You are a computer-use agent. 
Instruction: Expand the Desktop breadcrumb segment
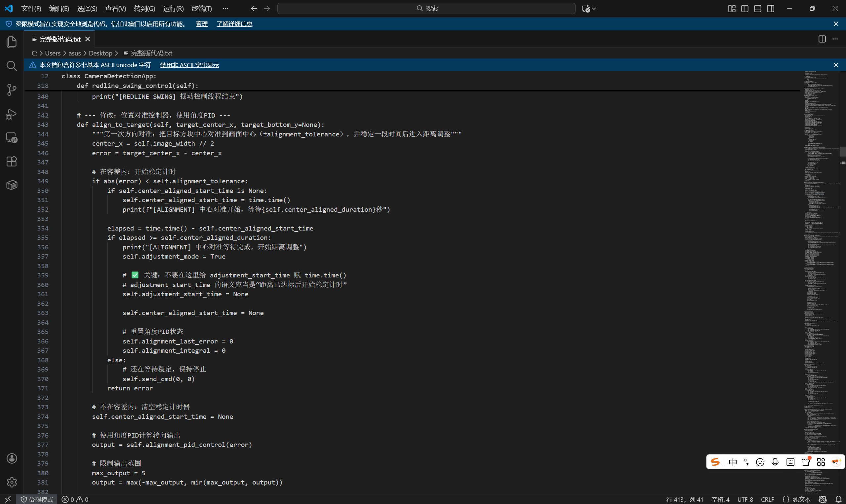click(x=100, y=53)
